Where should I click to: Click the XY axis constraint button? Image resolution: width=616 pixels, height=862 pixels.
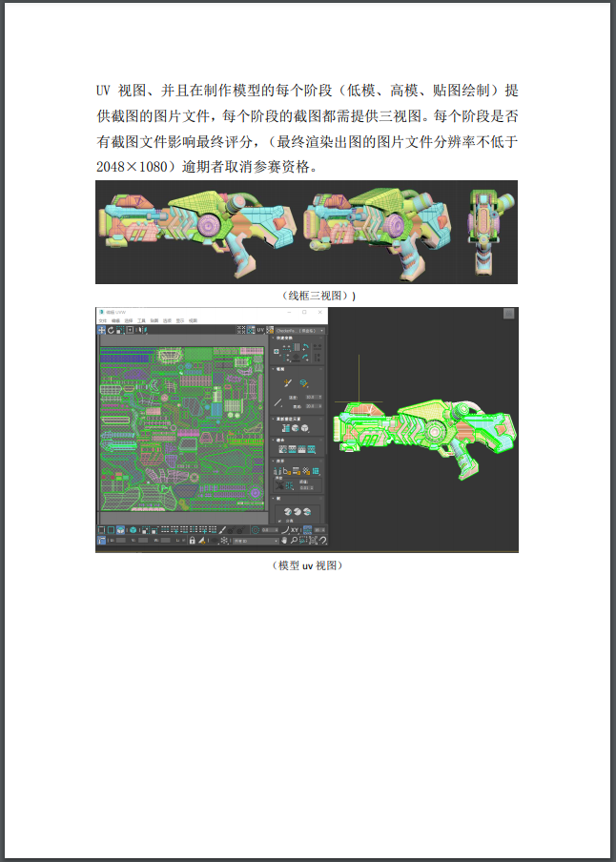[296, 530]
